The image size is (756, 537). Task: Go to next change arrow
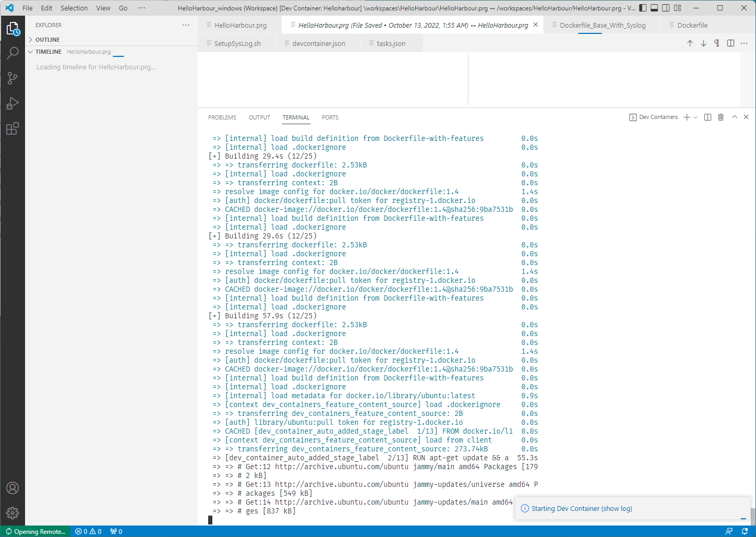(703, 43)
